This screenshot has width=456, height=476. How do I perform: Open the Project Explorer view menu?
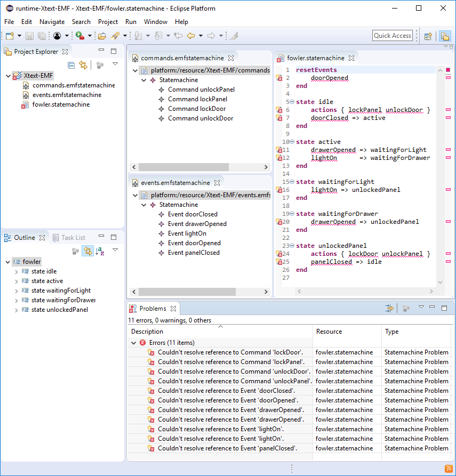tap(115, 64)
